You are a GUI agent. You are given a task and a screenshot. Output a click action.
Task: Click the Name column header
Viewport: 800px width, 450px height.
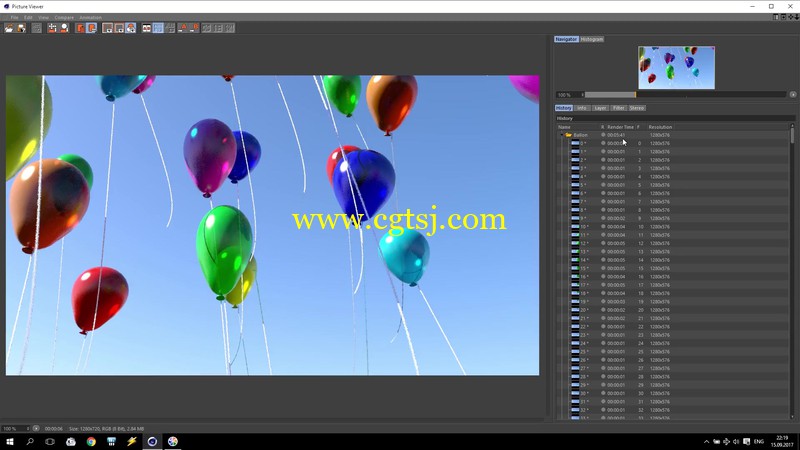point(564,127)
